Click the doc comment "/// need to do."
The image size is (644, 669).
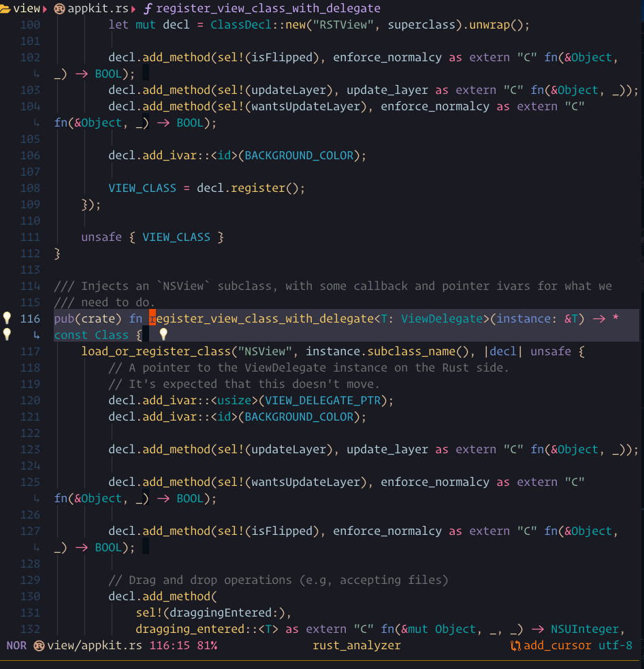(x=105, y=302)
